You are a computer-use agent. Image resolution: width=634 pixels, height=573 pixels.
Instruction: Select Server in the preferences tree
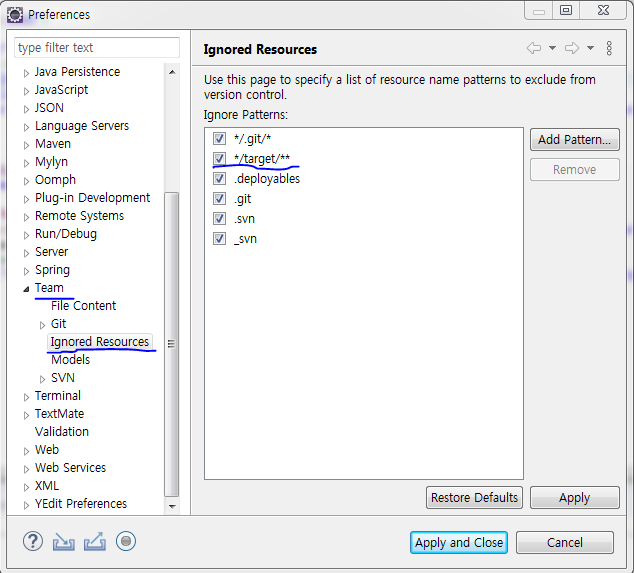(51, 252)
